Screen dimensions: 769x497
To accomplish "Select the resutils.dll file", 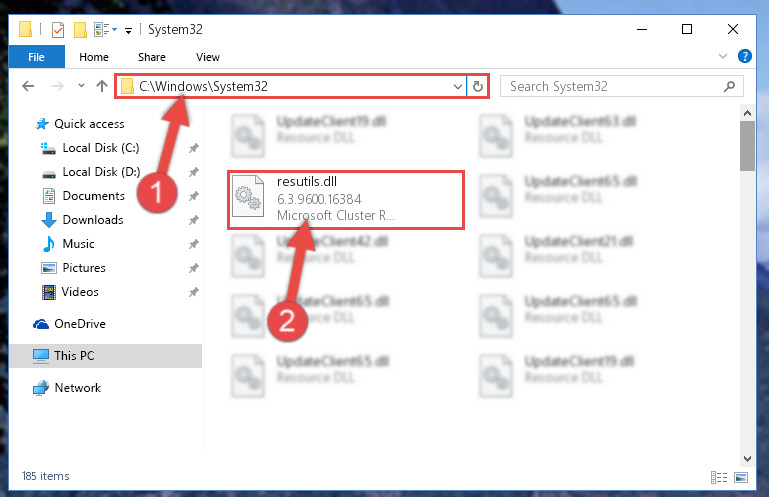I will click(x=346, y=199).
